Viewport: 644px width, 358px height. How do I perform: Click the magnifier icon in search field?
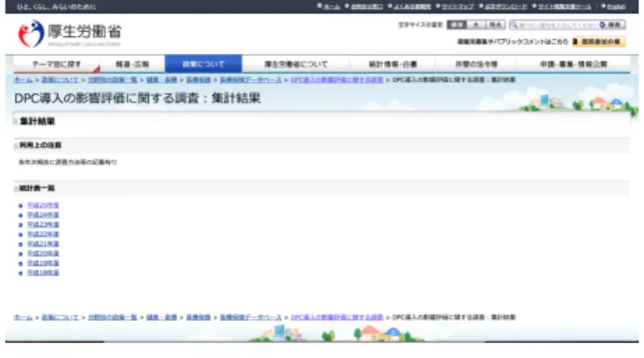[x=514, y=25]
